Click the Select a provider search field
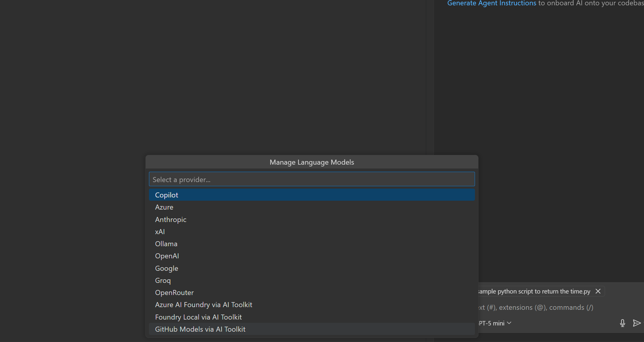644x342 pixels. pyautogui.click(x=312, y=179)
